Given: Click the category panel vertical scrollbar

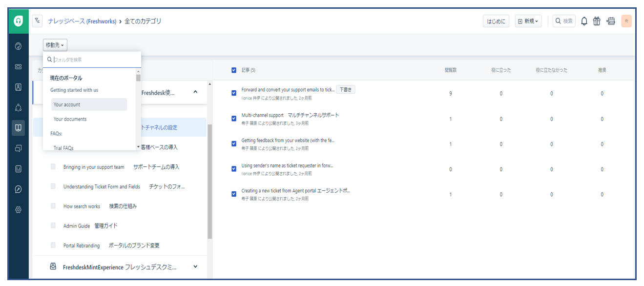Looking at the screenshot, I should (210, 181).
